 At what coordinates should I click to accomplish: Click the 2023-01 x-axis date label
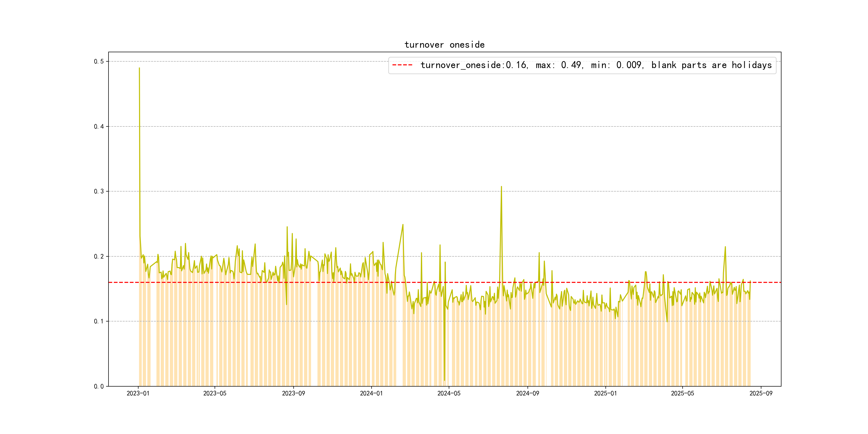coord(138,393)
